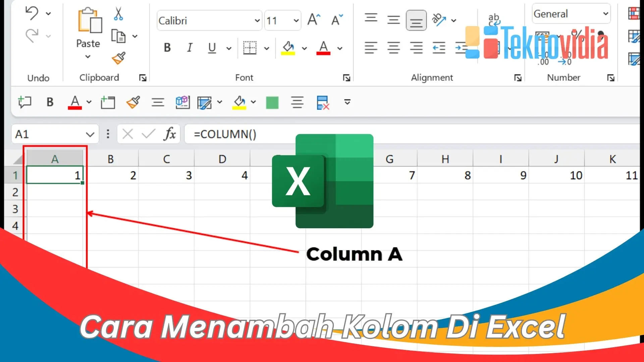Click the text Orientation icon
Viewport: 644px width, 362px height.
(439, 20)
